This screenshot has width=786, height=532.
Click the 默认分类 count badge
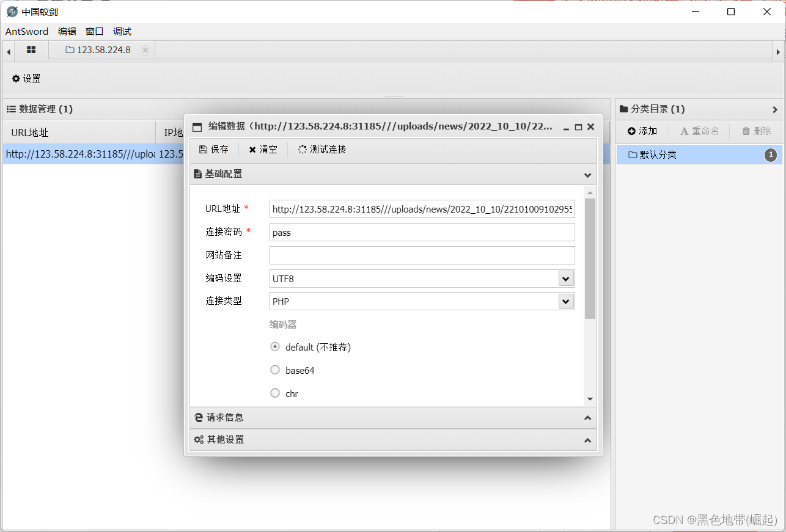[x=771, y=155]
